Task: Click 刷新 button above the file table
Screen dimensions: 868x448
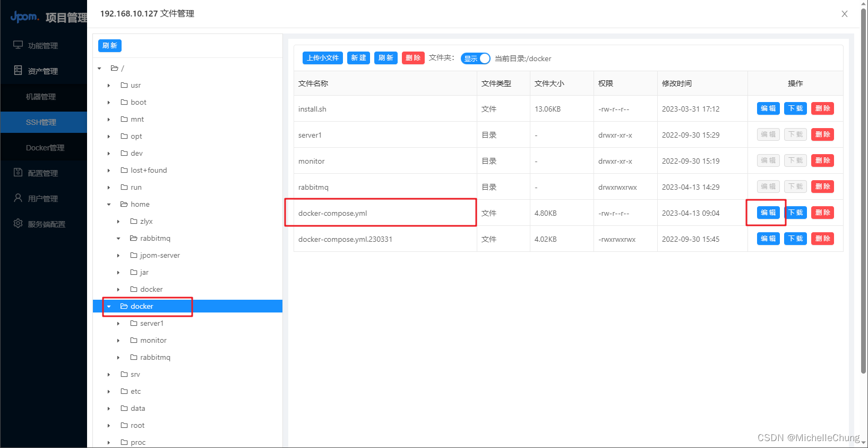Action: pyautogui.click(x=385, y=58)
